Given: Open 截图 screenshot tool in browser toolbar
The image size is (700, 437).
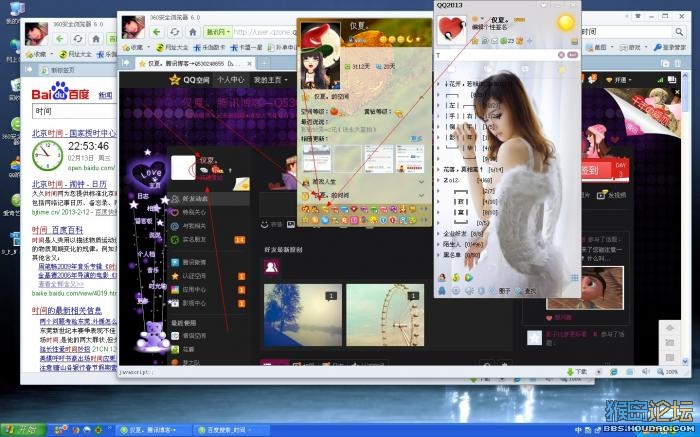Looking at the screenshot, I should click(x=597, y=47).
